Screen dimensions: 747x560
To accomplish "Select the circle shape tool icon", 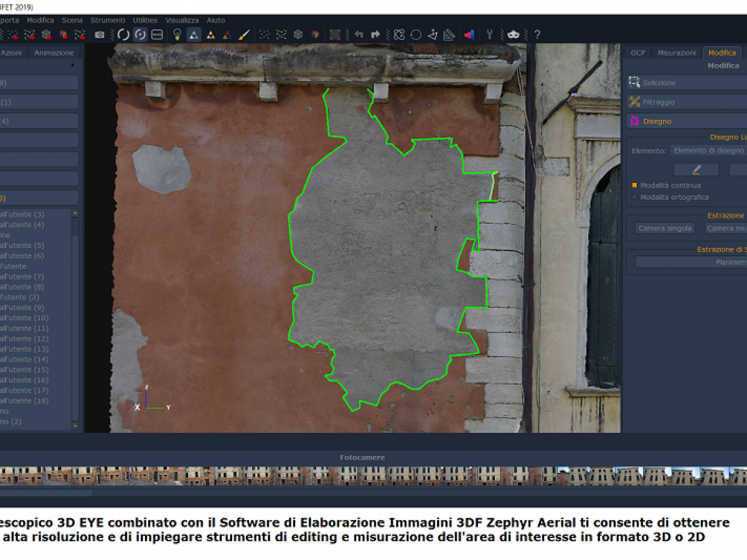I will click(416, 34).
